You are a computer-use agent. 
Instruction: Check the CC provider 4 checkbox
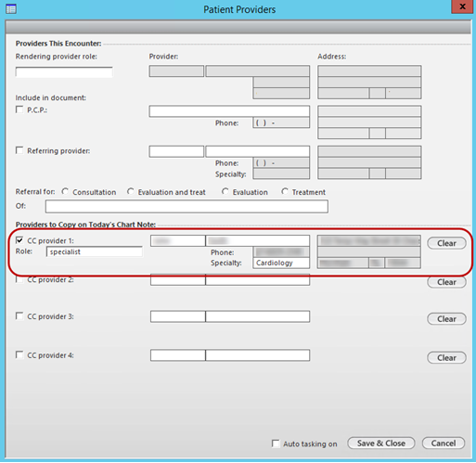click(x=19, y=354)
